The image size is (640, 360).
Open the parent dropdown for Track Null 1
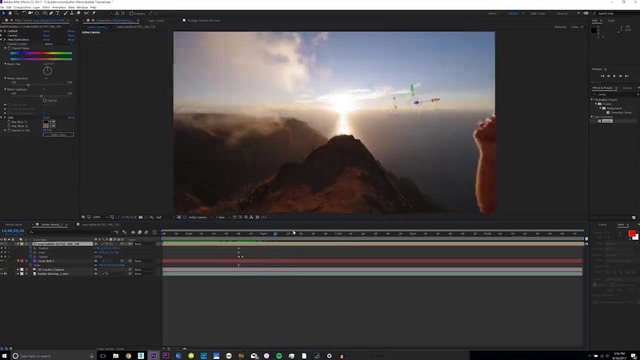point(144,261)
